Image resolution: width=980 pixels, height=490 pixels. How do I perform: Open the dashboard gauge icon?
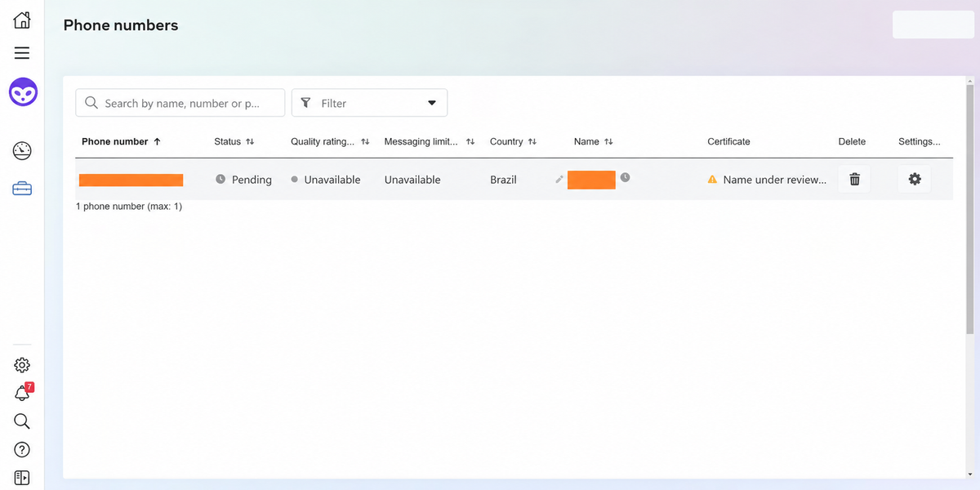tap(22, 150)
